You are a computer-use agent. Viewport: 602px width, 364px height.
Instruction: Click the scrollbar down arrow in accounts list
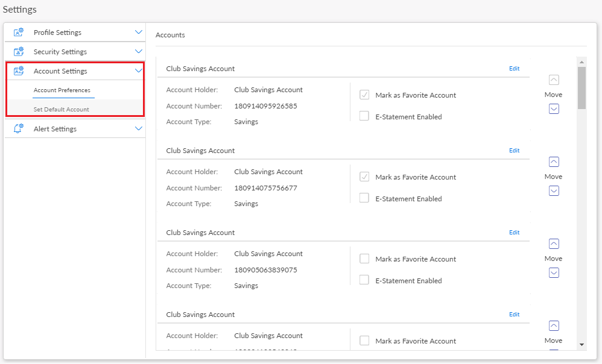[x=581, y=345]
